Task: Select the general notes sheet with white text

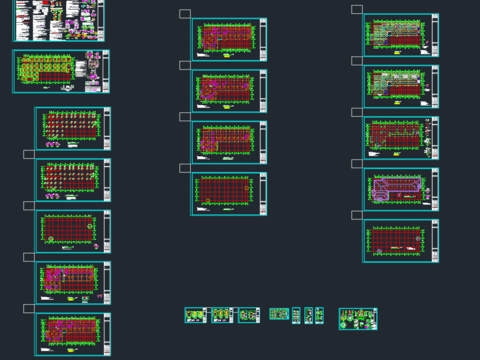Action: (x=59, y=20)
